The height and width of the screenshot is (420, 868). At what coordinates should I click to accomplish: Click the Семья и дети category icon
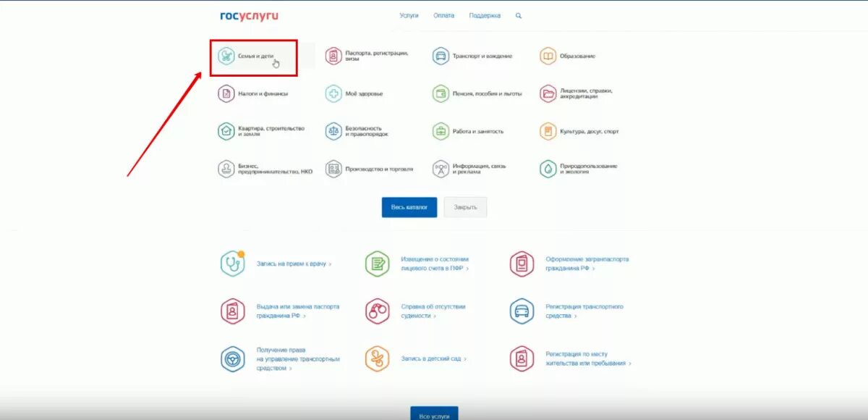pyautogui.click(x=226, y=56)
